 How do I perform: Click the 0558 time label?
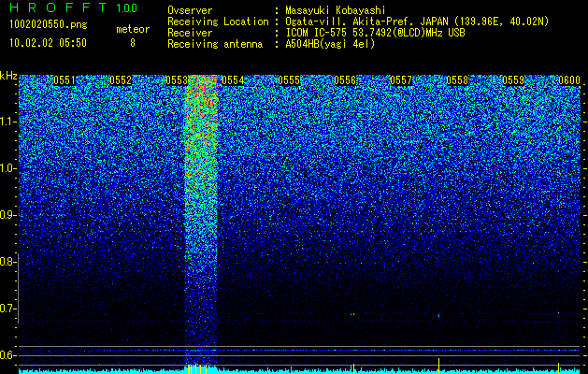[457, 80]
